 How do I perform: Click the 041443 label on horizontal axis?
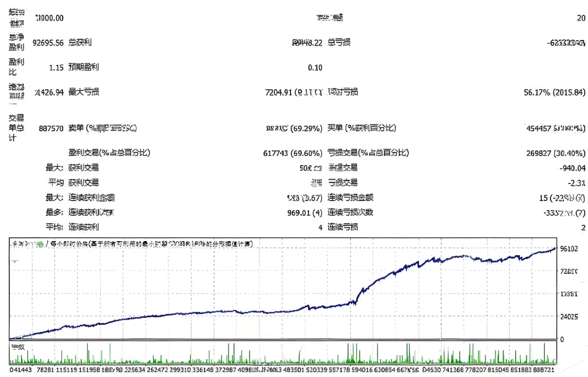[20, 370]
